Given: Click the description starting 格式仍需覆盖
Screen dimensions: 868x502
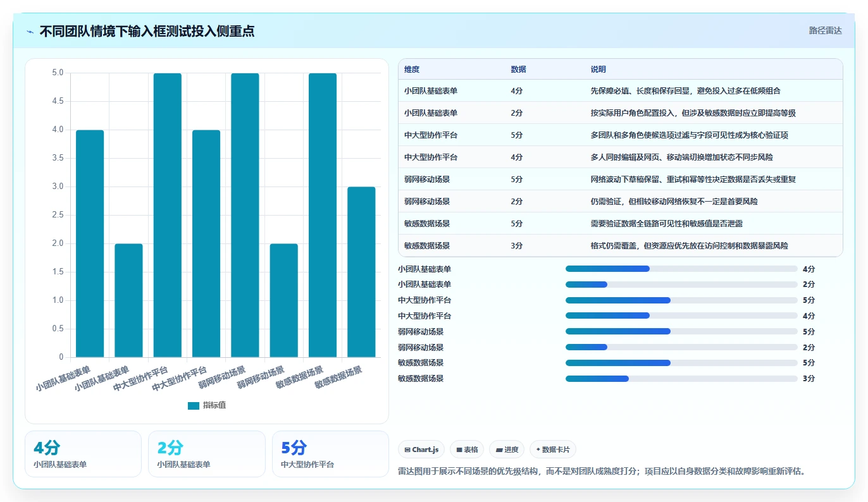Looking at the screenshot, I should point(689,246).
